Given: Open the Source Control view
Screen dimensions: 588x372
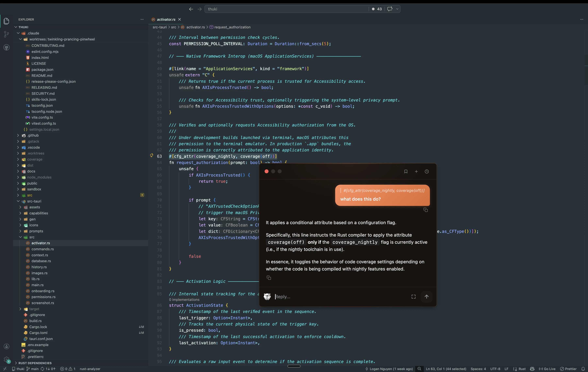Looking at the screenshot, I should pos(6,34).
